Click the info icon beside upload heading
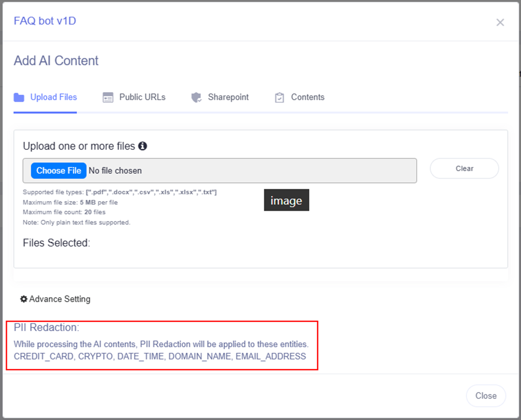Screen dimensions: 521x420 [x=143, y=146]
